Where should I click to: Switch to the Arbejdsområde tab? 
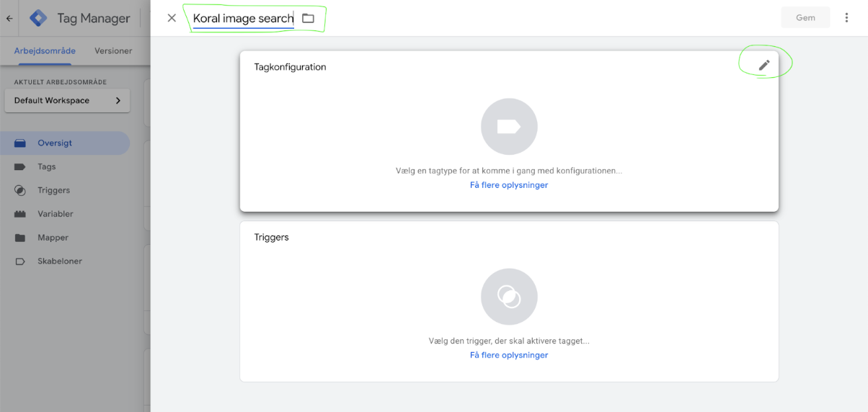tap(45, 51)
